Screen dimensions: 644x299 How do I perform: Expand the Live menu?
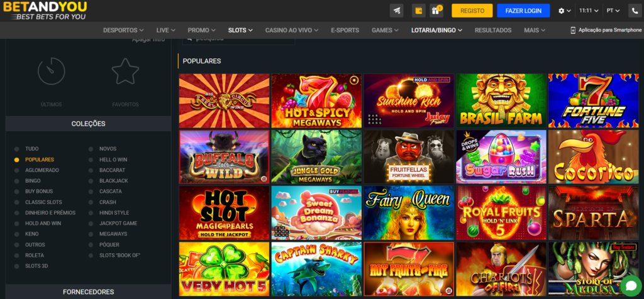point(165,30)
